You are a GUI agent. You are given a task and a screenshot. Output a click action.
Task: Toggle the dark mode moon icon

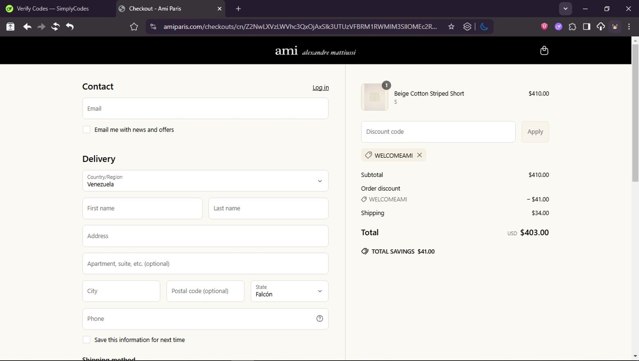click(x=484, y=26)
